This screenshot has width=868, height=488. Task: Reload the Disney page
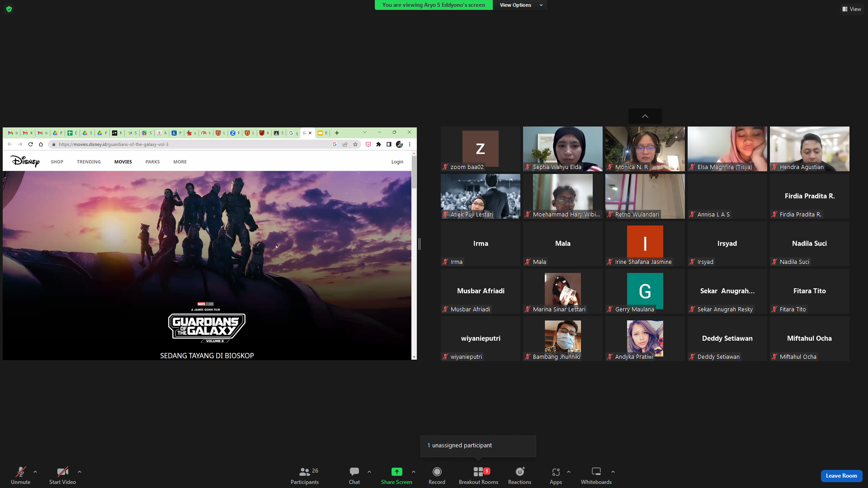[30, 145]
